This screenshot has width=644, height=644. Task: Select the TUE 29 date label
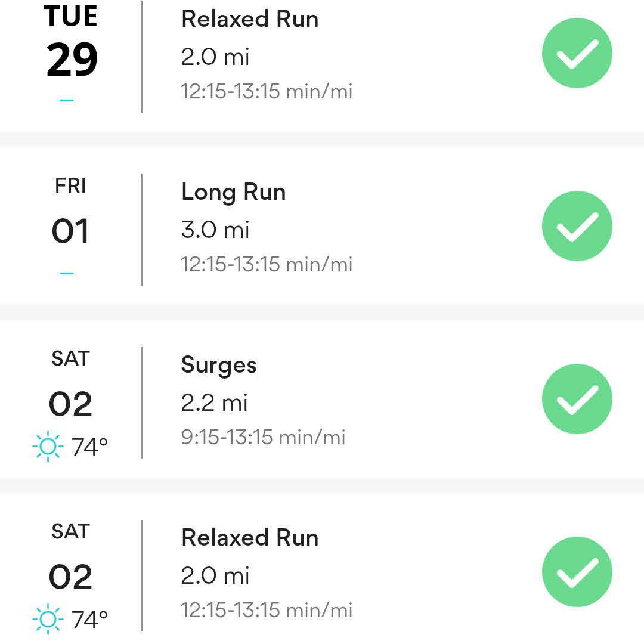click(x=71, y=45)
